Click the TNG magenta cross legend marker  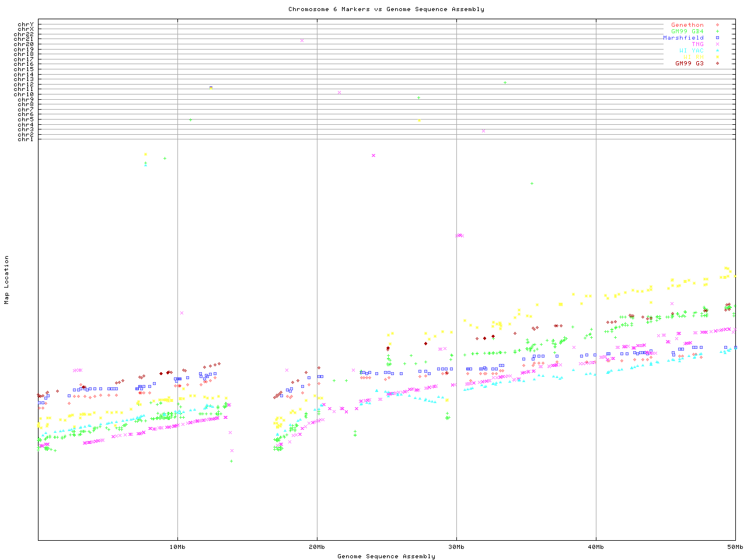pos(717,44)
